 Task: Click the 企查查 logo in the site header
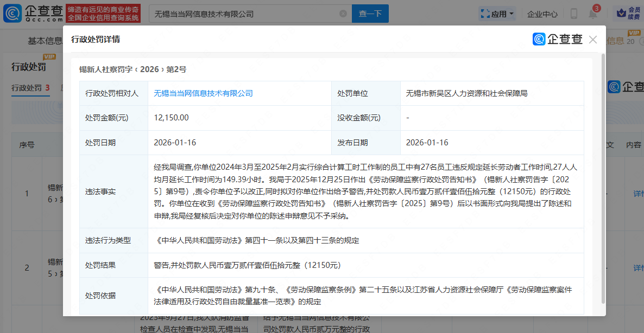click(x=33, y=14)
